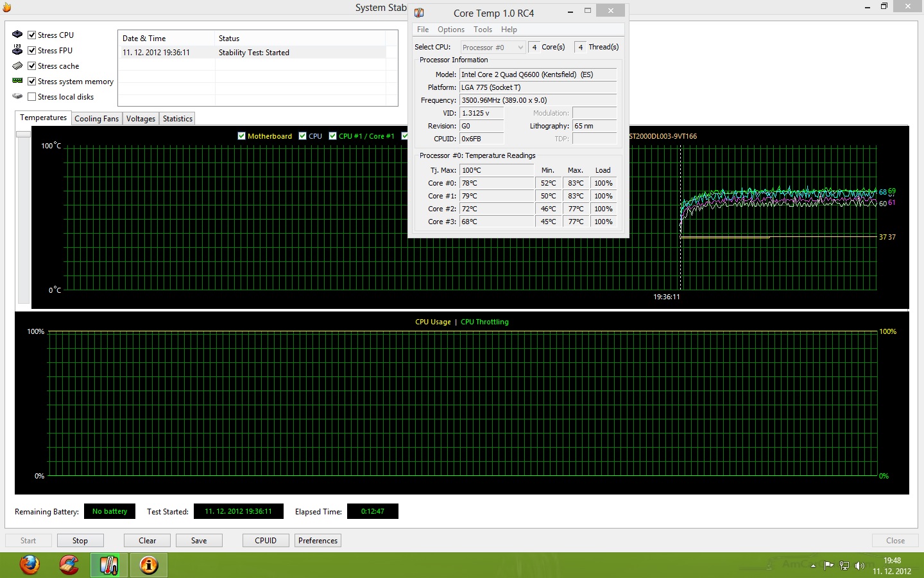Image resolution: width=924 pixels, height=578 pixels.
Task: Enable Stress local disks
Action: pos(31,97)
